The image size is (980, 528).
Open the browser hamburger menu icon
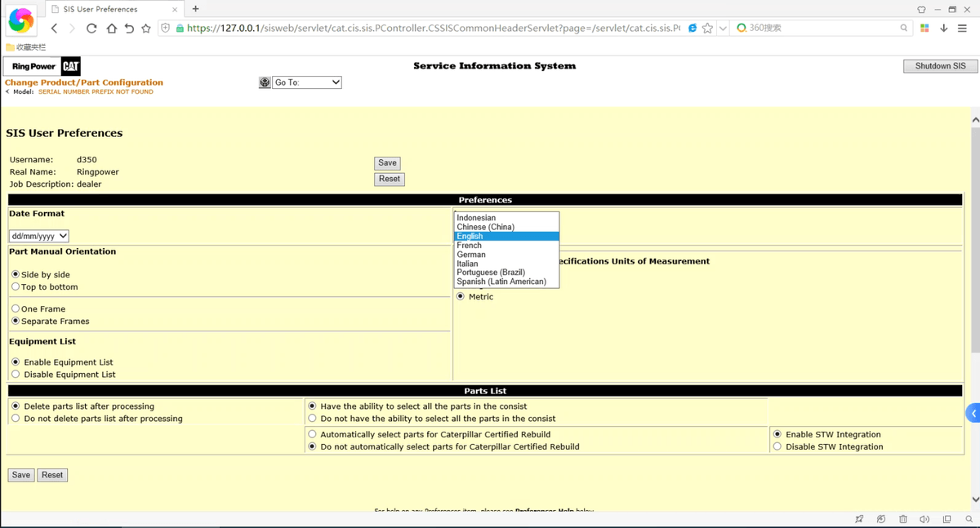(x=962, y=28)
